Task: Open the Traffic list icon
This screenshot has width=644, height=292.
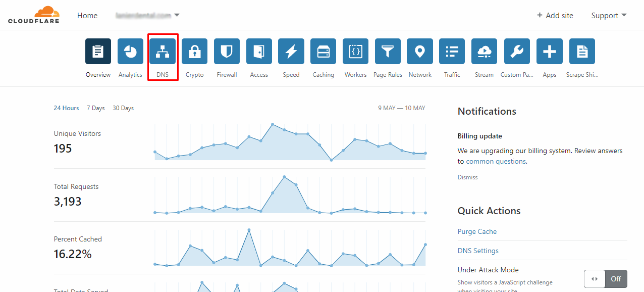Action: click(x=452, y=51)
